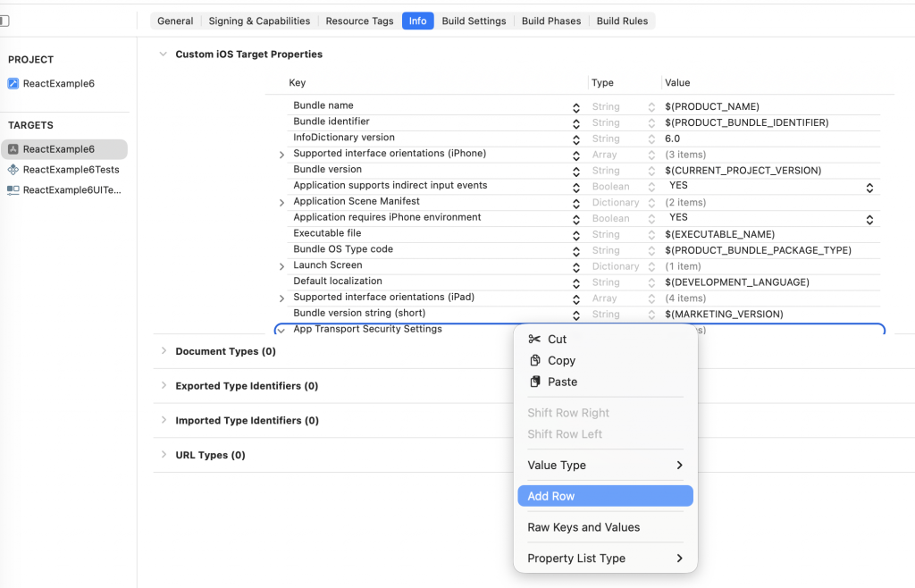Expand the Document Types section
Viewport: 915px width, 588px height.
(x=164, y=351)
